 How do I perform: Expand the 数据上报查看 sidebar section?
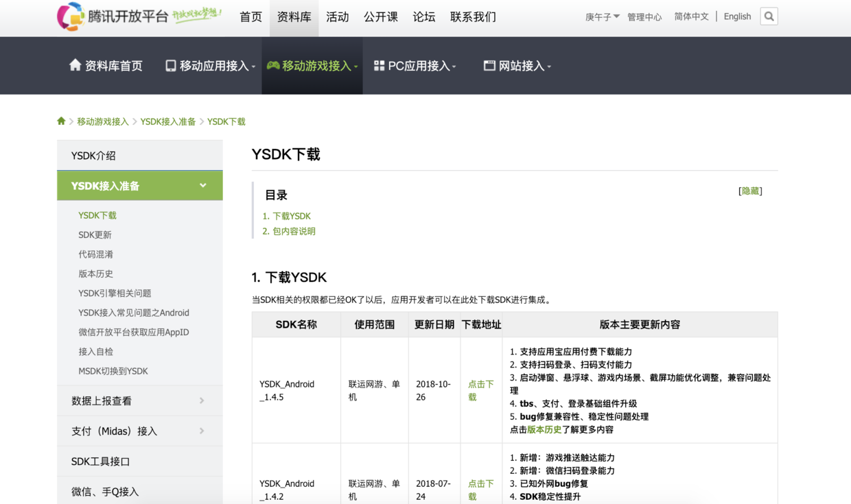202,401
